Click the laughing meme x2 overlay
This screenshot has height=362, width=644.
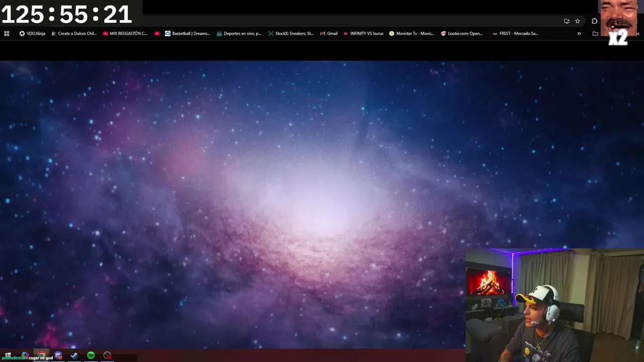click(x=618, y=23)
